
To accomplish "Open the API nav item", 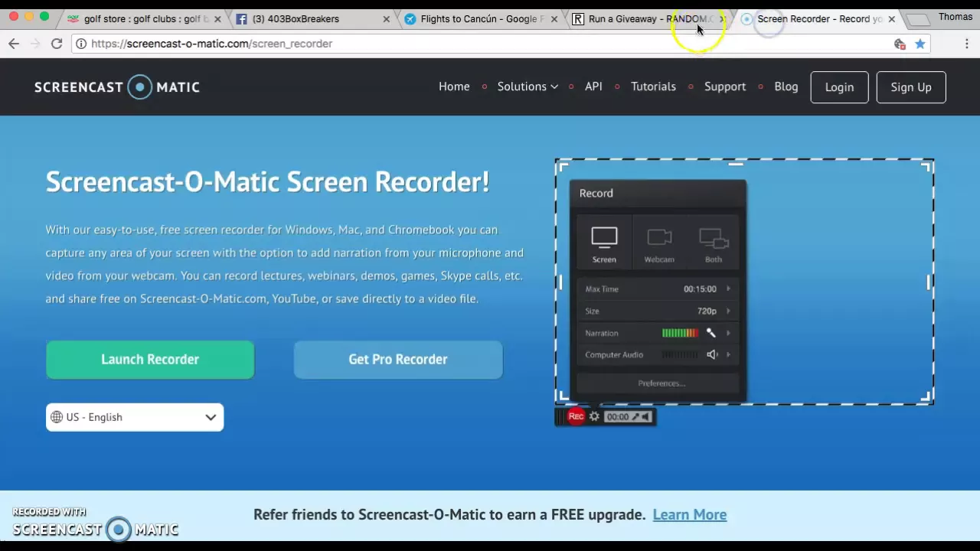I will click(593, 86).
